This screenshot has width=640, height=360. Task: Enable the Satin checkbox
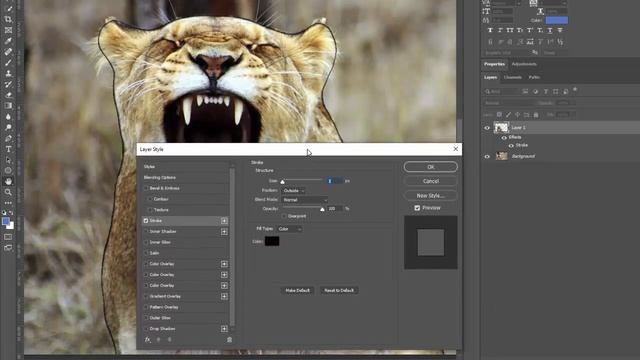[146, 253]
